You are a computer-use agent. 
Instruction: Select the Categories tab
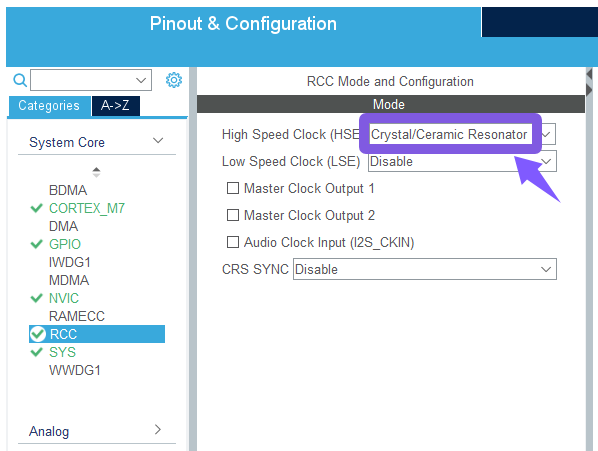(49, 106)
